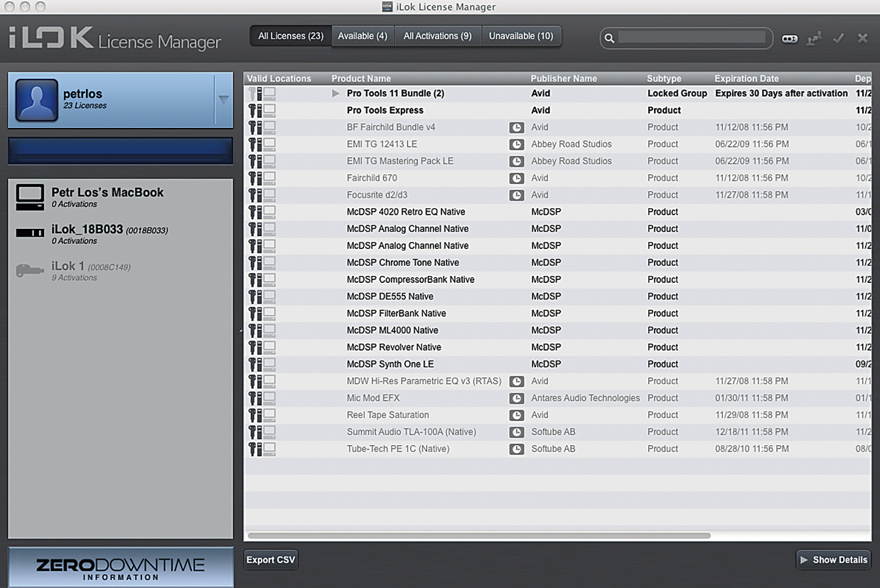This screenshot has width=880, height=588.
Task: Click the petrlos user name label
Action: [x=82, y=94]
